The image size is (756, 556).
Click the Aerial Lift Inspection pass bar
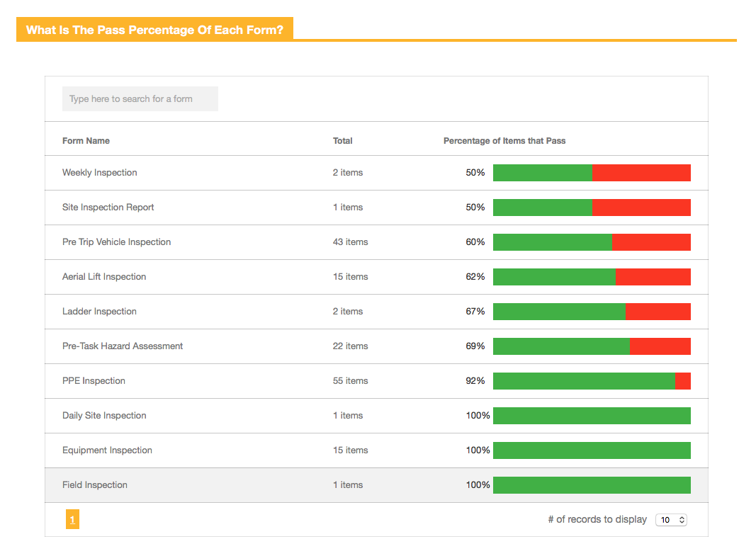tap(592, 277)
